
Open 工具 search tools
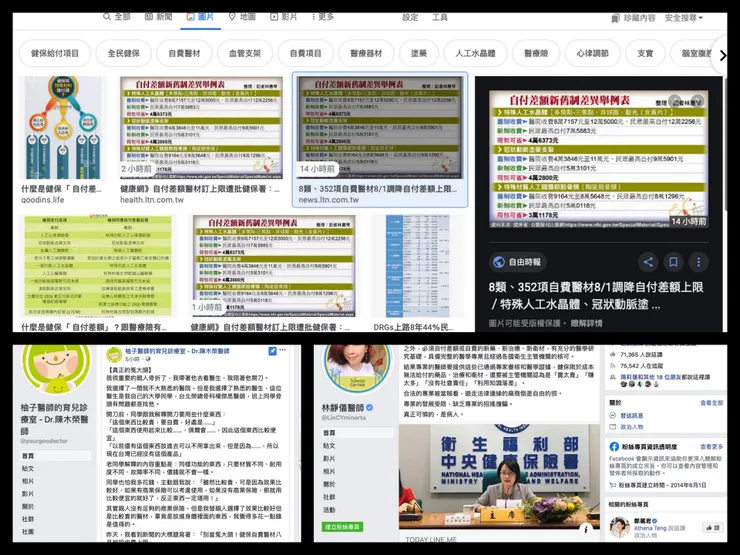pyautogui.click(x=439, y=17)
